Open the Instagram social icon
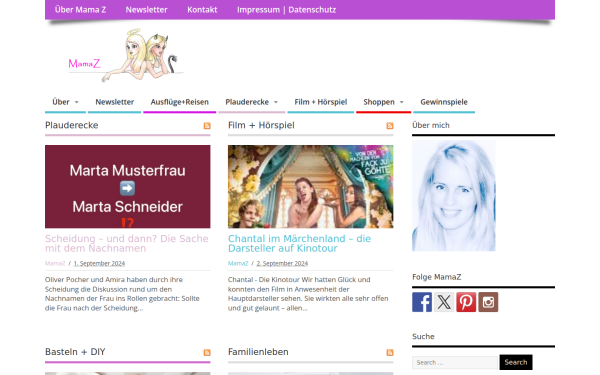This screenshot has width=600, height=375. click(x=488, y=302)
